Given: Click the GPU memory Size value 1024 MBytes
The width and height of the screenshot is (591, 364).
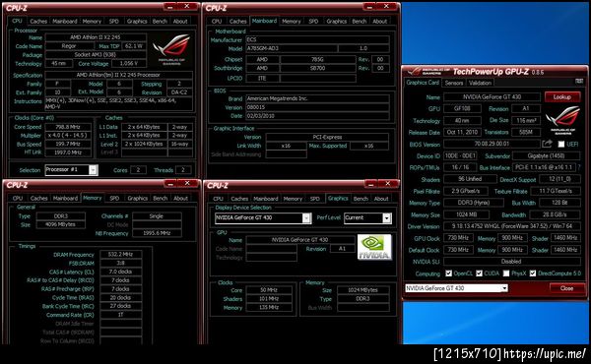Looking at the screenshot, I should pyautogui.click(x=362, y=290).
